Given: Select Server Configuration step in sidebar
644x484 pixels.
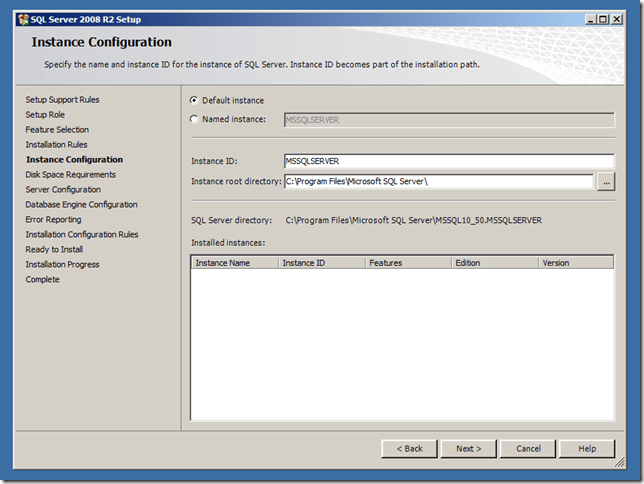Looking at the screenshot, I should (63, 190).
